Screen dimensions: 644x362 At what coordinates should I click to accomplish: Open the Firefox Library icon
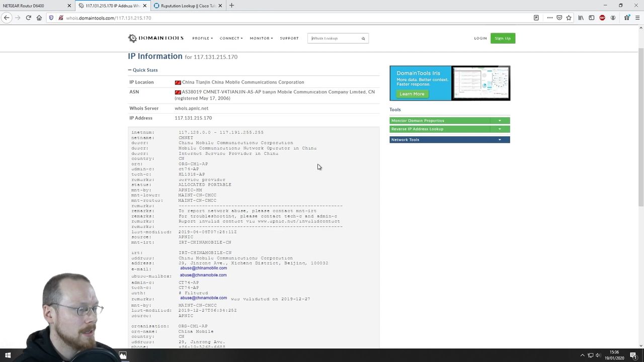coord(581,18)
